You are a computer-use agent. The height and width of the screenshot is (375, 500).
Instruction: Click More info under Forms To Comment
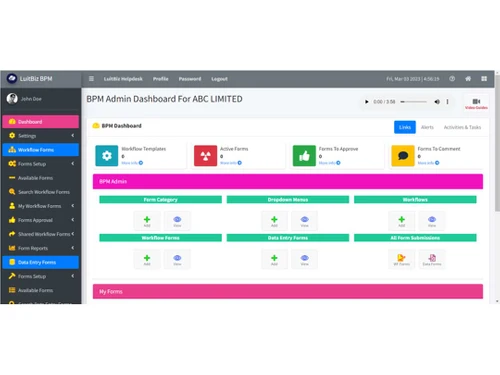[428, 163]
